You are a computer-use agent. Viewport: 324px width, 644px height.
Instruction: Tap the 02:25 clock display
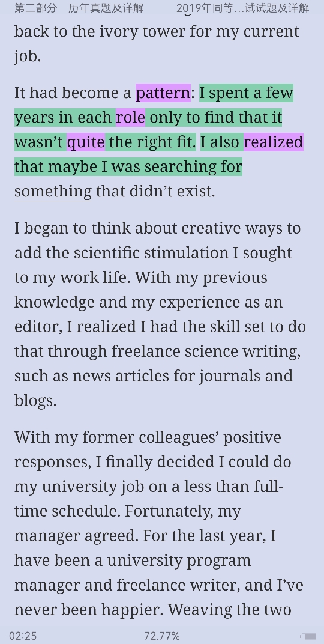23,636
